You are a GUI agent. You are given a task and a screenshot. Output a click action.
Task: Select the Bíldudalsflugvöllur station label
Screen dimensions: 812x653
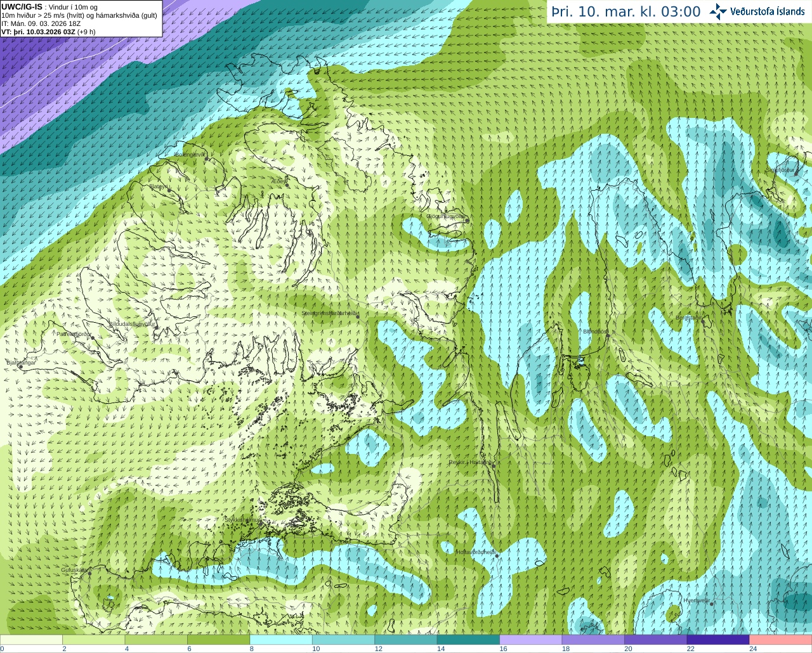(x=132, y=323)
